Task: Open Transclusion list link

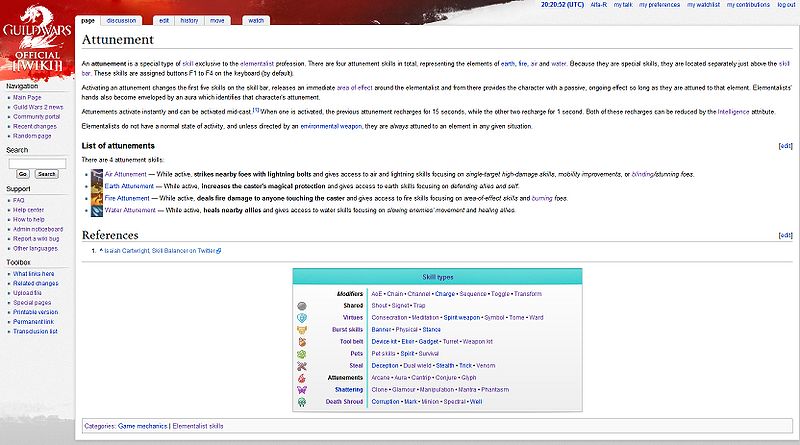Action: 35,332
